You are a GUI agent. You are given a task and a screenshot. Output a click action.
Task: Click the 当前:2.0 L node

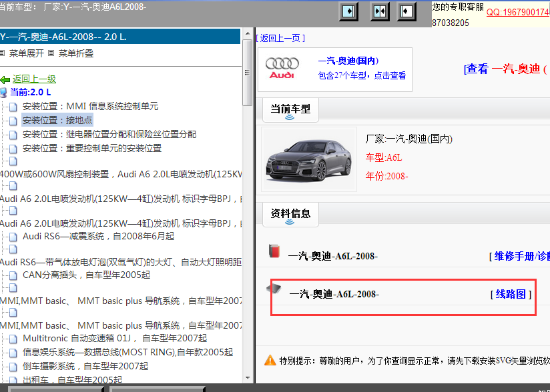[31, 93]
